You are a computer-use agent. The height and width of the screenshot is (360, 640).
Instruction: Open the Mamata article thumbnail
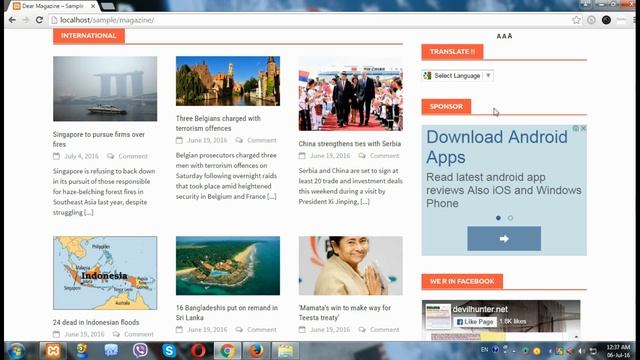coord(351,265)
